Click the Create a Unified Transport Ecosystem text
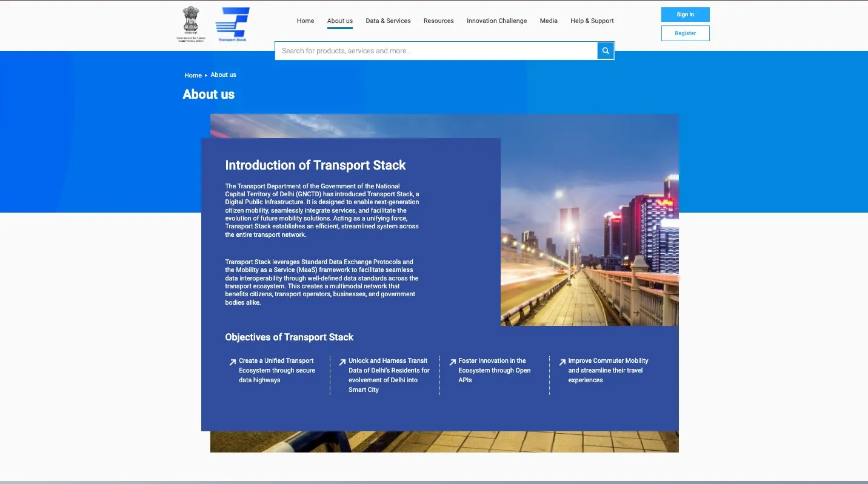868x484 pixels. pos(277,370)
